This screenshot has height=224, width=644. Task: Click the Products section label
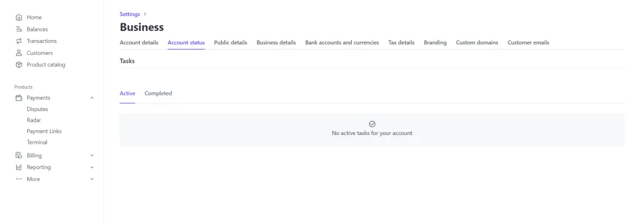[23, 87]
